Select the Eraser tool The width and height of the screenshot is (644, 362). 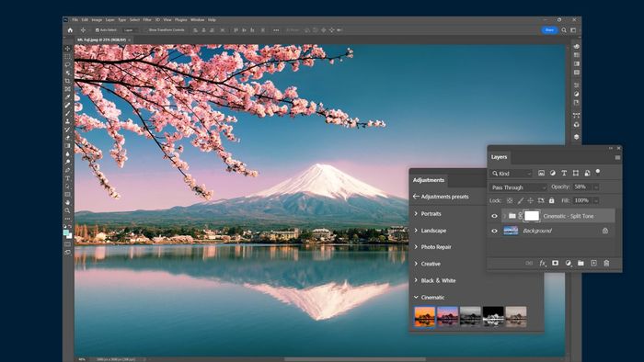click(68, 137)
